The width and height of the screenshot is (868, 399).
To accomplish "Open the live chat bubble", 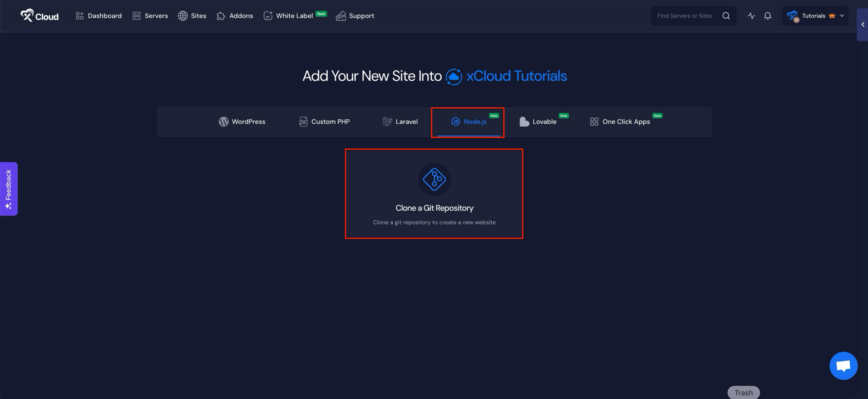I will (843, 366).
